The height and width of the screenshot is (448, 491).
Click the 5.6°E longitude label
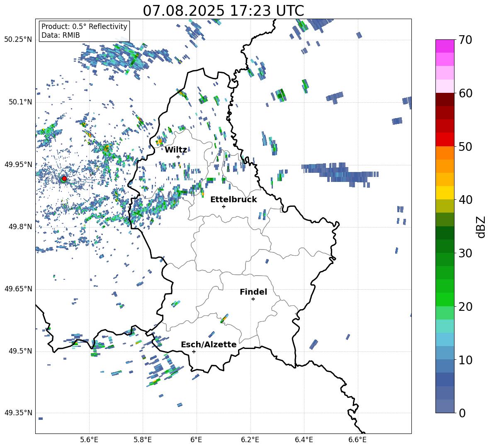coord(89,440)
